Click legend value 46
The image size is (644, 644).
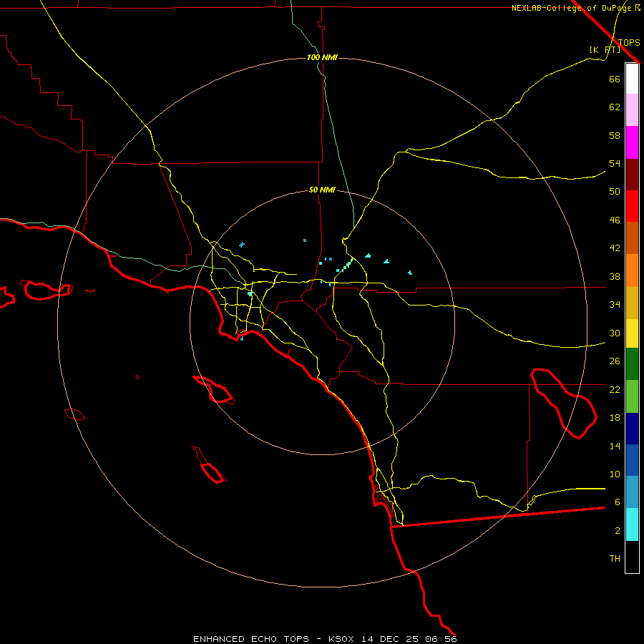click(x=615, y=220)
